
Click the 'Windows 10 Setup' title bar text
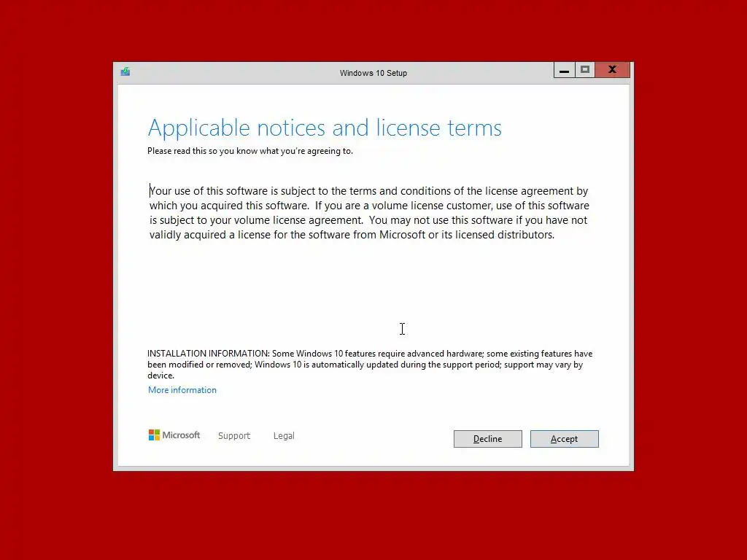373,73
